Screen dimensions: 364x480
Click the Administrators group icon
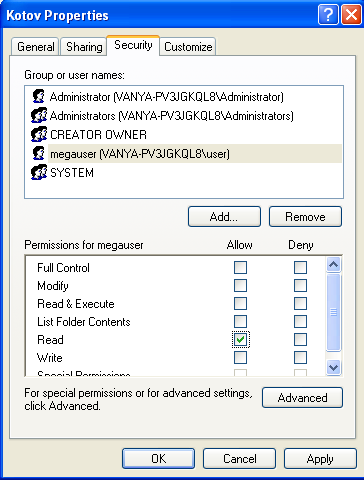39,115
